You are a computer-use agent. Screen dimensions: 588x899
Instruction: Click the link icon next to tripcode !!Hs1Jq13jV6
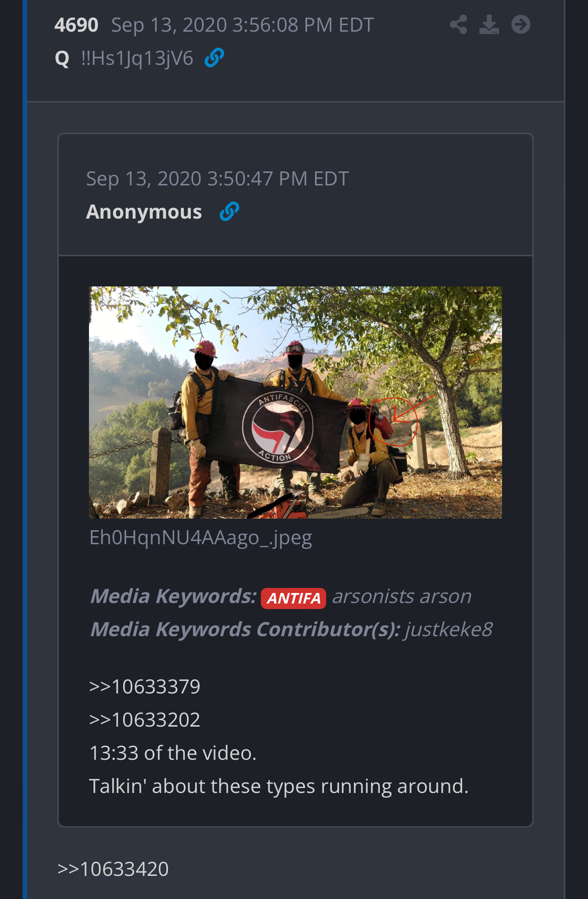(214, 58)
